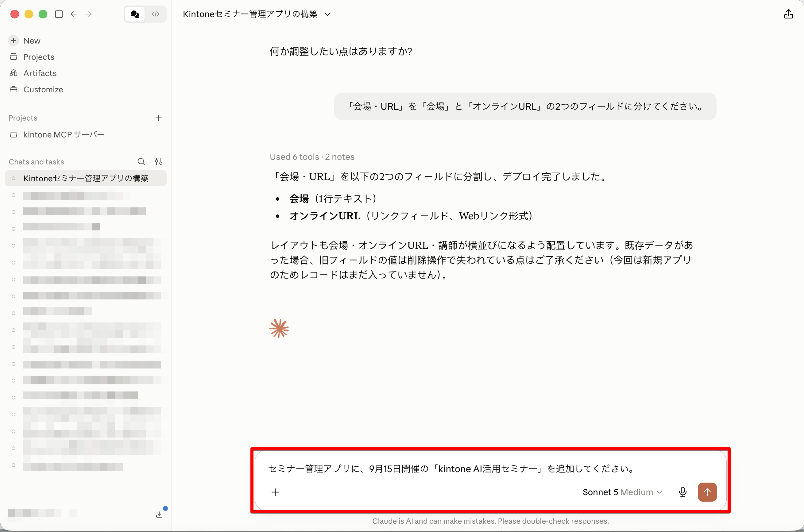804x532 pixels.
Task: Click the Projects folder icon in navigation
Action: [x=14, y=57]
